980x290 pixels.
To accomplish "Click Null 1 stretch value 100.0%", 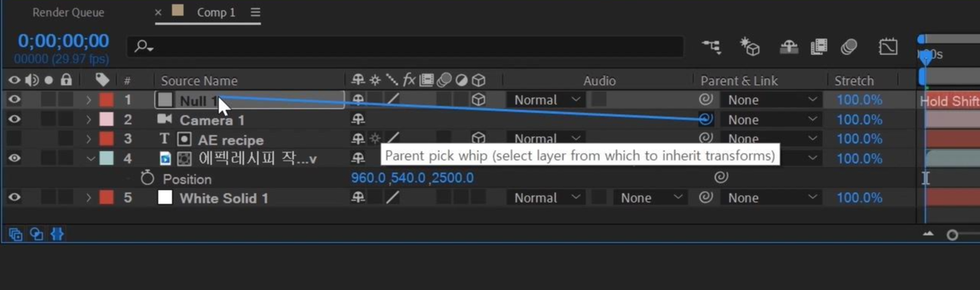I will click(859, 99).
